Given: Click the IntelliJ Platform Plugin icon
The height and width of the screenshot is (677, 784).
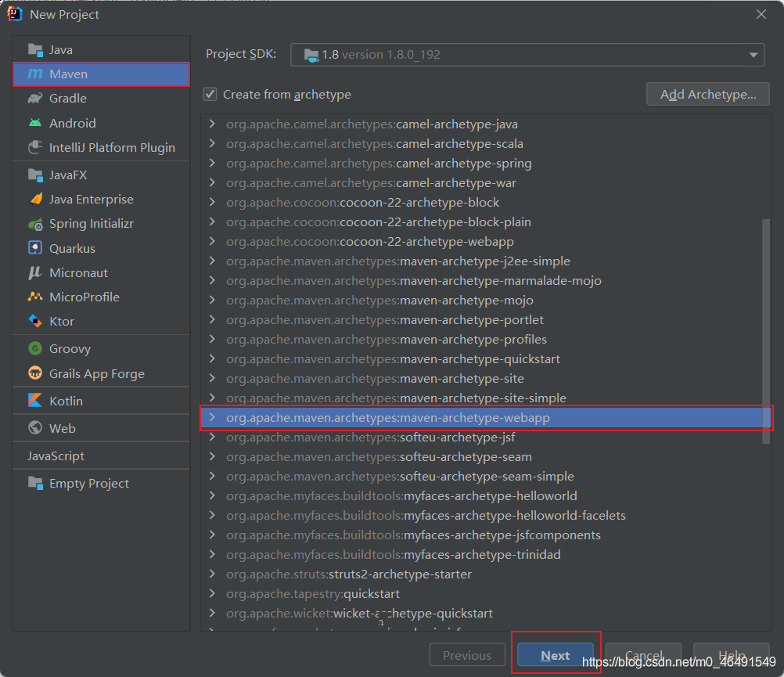Looking at the screenshot, I should 35,147.
